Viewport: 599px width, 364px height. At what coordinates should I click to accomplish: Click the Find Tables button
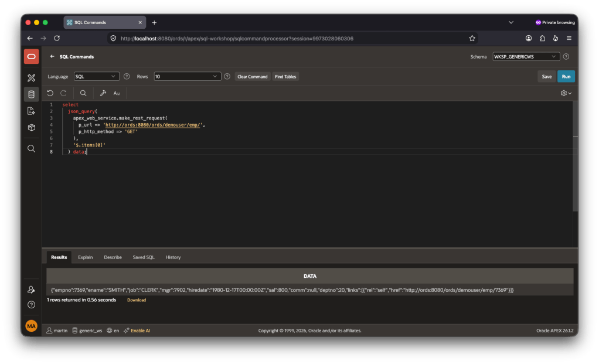click(285, 76)
